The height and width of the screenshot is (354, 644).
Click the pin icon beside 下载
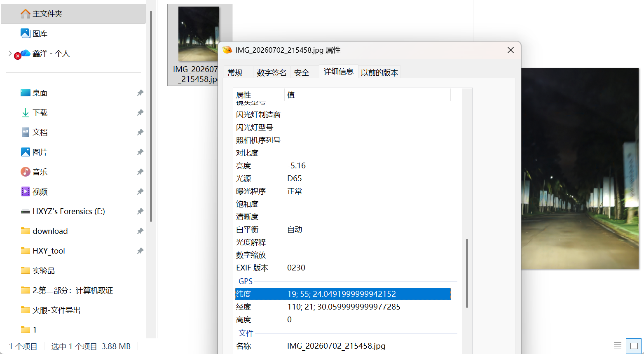point(140,113)
